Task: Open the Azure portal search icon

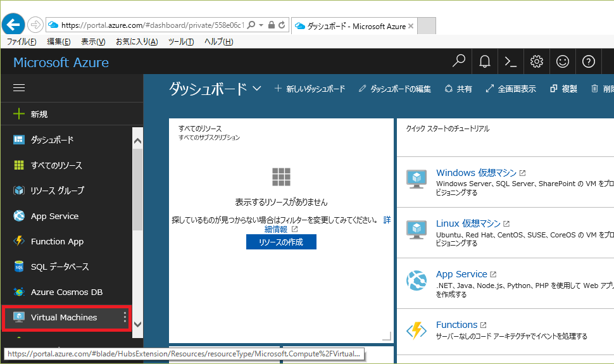Action: (458, 61)
